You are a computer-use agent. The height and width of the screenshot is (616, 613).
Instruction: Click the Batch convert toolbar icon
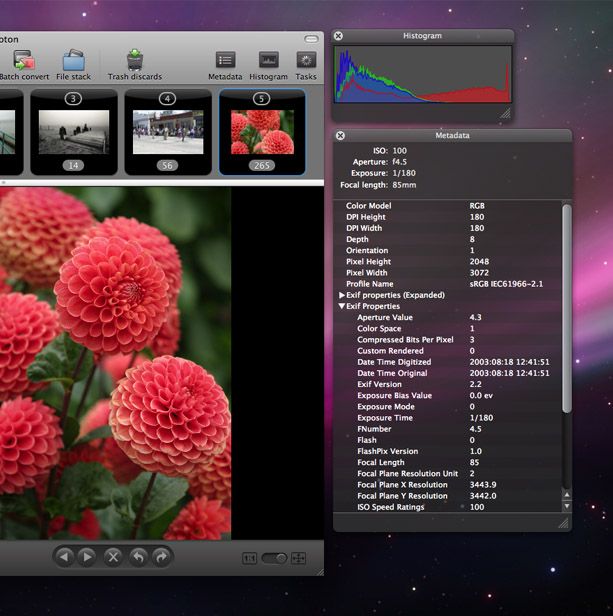click(20, 60)
